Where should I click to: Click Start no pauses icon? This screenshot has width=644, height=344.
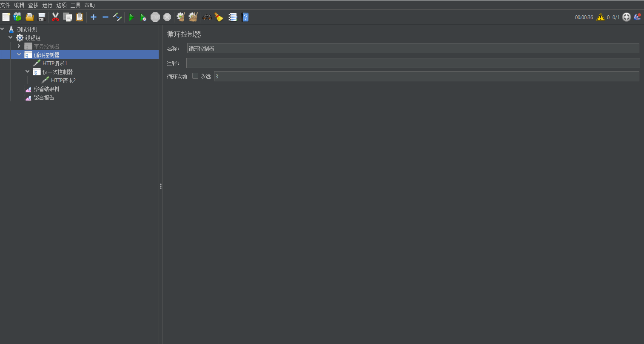point(143,17)
